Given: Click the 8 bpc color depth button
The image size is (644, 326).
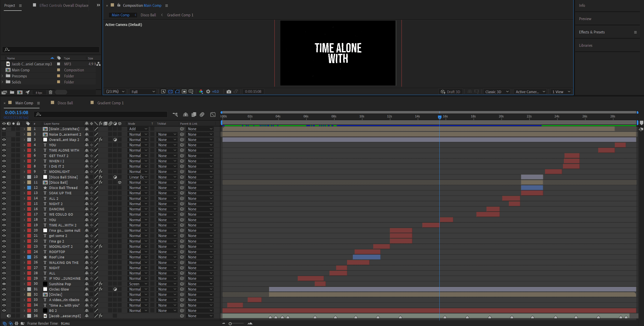Looking at the screenshot, I should click(x=39, y=92).
